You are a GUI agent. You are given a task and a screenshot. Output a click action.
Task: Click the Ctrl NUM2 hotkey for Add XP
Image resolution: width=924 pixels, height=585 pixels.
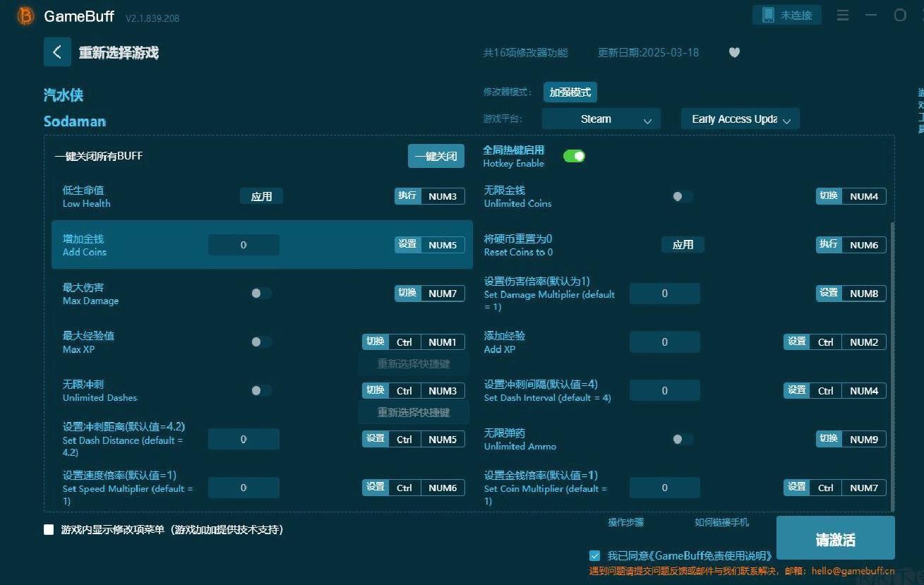tap(848, 342)
